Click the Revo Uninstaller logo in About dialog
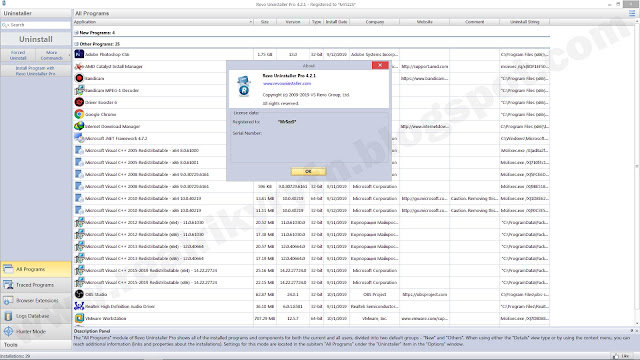The width and height of the screenshot is (640, 360). pos(244,86)
